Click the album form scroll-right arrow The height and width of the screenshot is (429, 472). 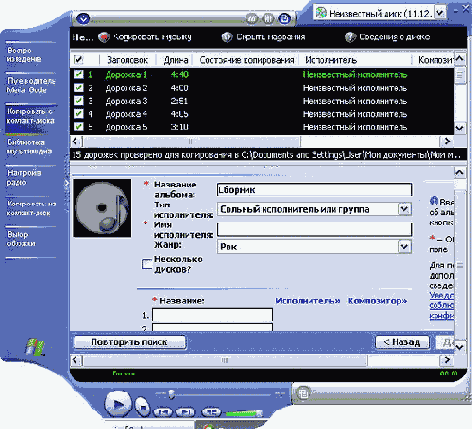point(447,360)
